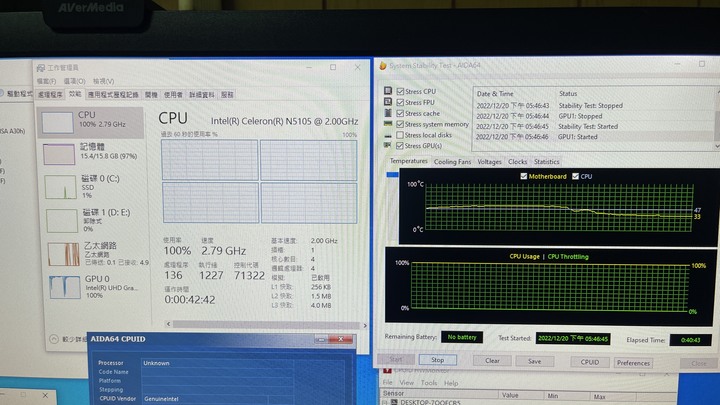Viewport: 720px width, 405px height.
Task: Uncheck the Stress cache option
Action: (400, 113)
